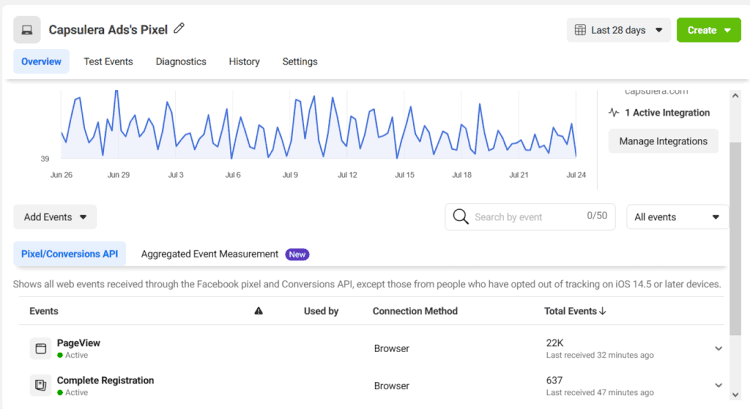Click the Events column header

coord(44,311)
